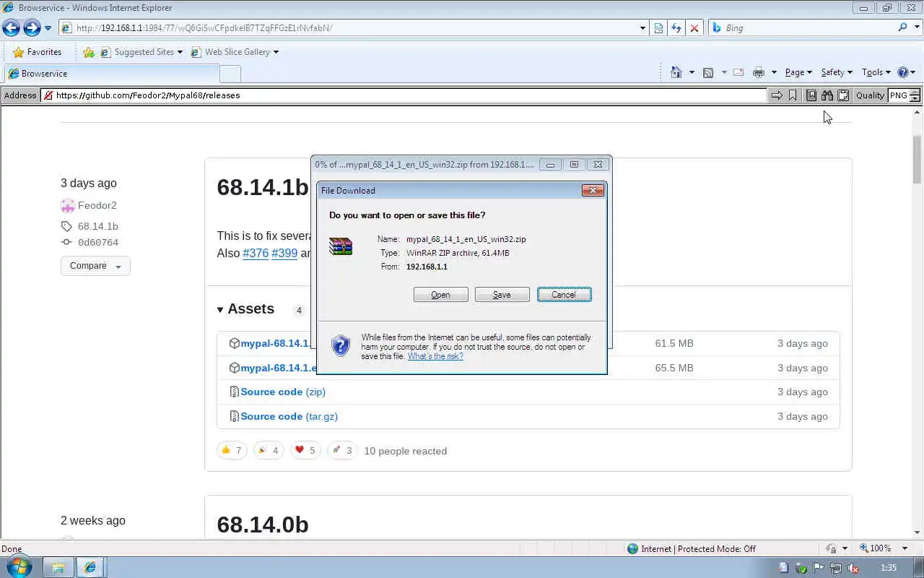The height and width of the screenshot is (578, 924).
Task: Expand the Print options dropdown arrow
Action: tap(774, 72)
